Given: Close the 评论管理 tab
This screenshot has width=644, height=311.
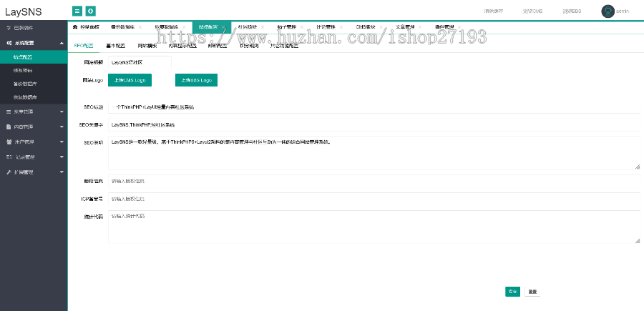Looking at the screenshot, I should click(341, 27).
